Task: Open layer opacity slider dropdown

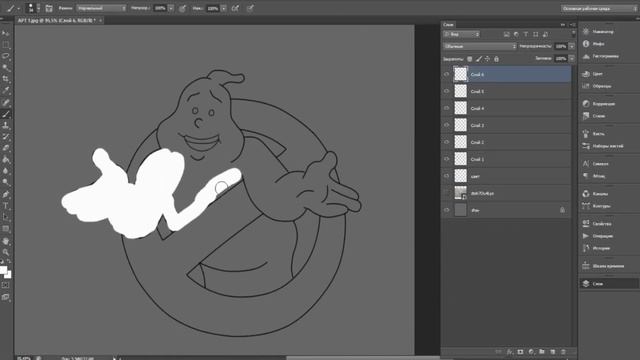Action: click(x=571, y=47)
